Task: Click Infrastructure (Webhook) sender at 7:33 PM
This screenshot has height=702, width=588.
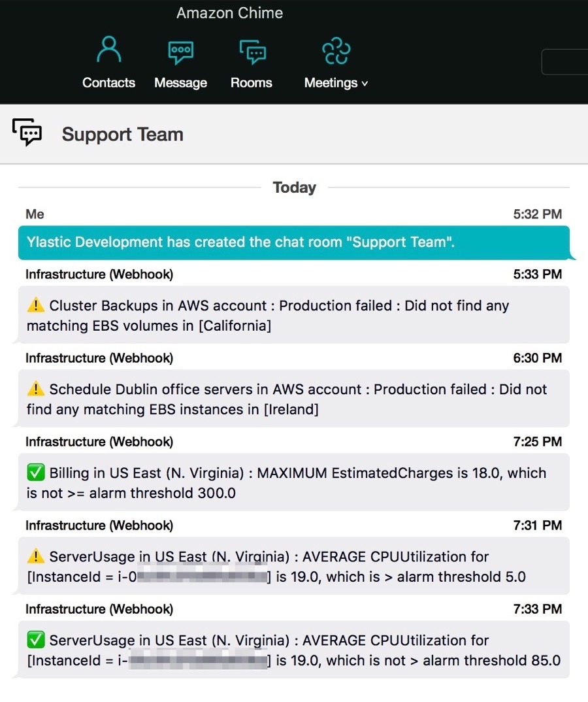Action: [99, 609]
